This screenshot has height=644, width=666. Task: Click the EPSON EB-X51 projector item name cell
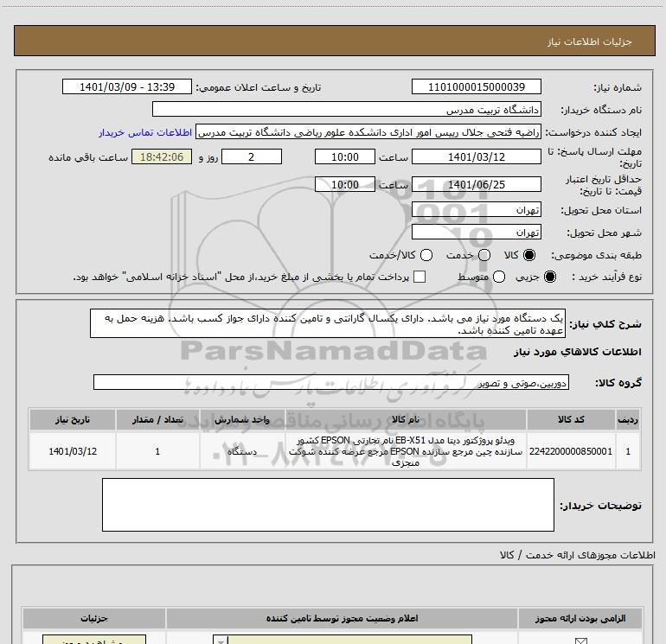(x=406, y=451)
